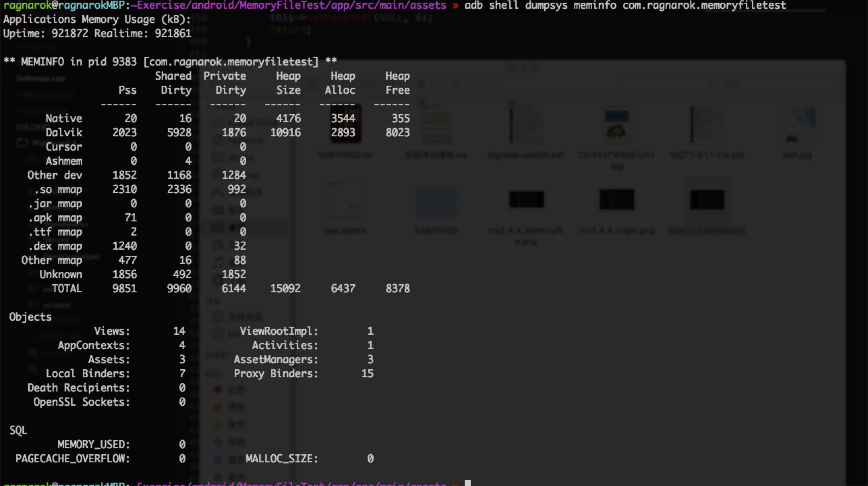Click the Dalvik heap alloc value 2893
Screen dimensions: 868x486
(x=343, y=133)
